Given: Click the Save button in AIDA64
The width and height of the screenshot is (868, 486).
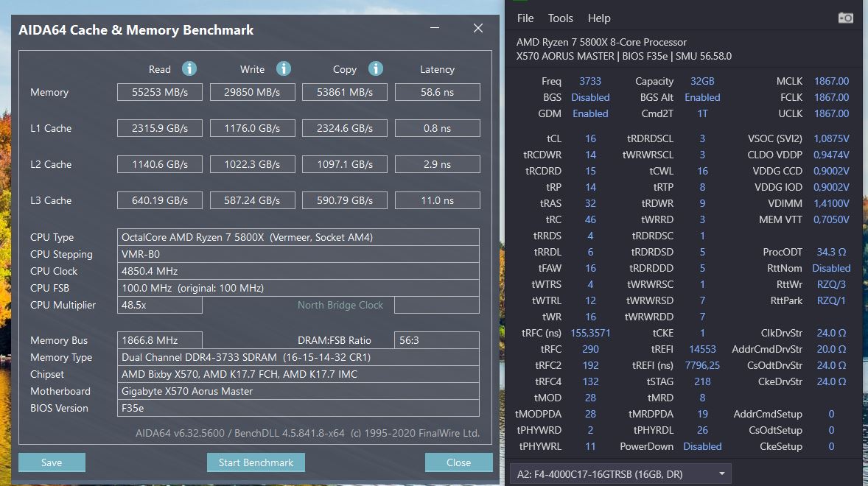Looking at the screenshot, I should click(x=52, y=462).
